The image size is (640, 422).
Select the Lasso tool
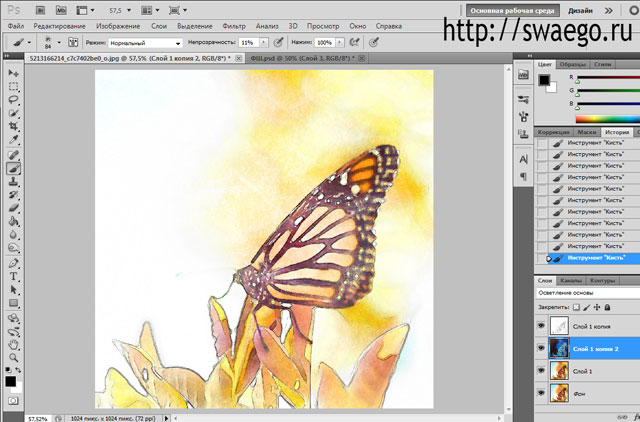click(x=13, y=100)
